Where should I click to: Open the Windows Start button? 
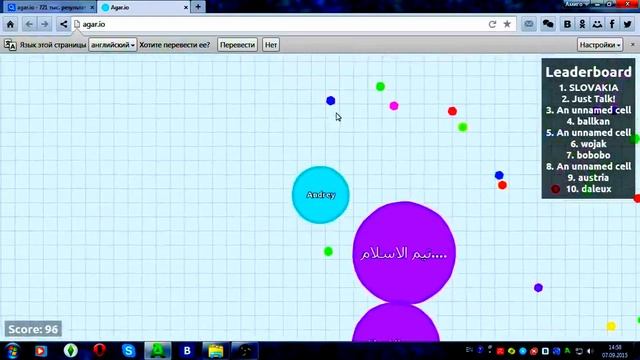click(x=12, y=351)
